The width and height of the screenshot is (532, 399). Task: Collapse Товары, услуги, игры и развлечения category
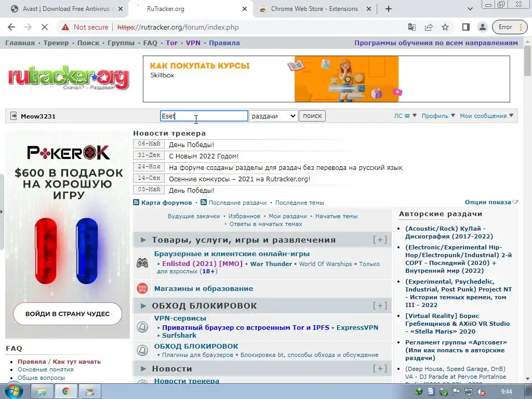(143, 240)
